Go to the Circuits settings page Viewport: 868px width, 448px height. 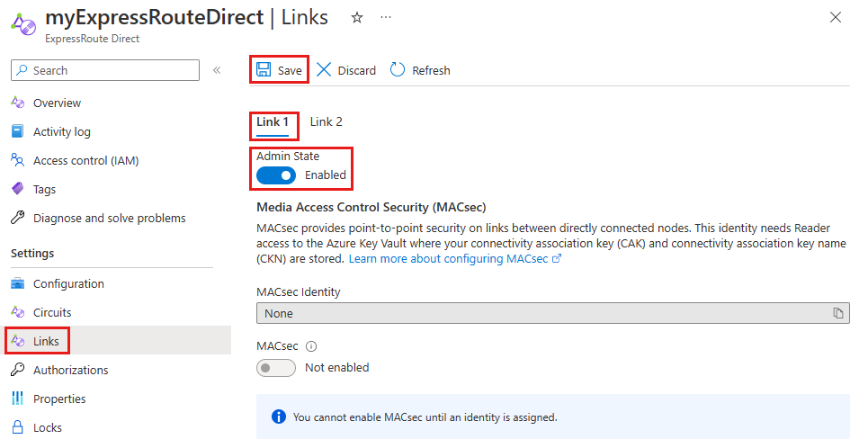coord(52,312)
